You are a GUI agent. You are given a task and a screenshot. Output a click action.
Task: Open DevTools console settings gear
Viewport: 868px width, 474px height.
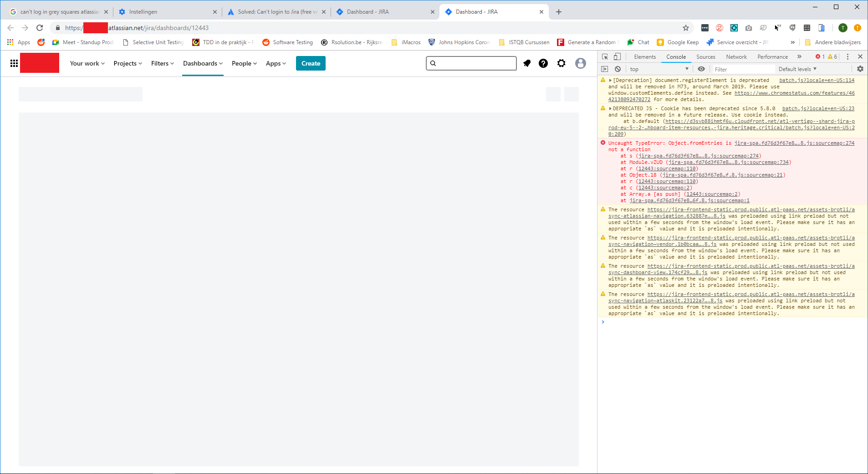(860, 69)
